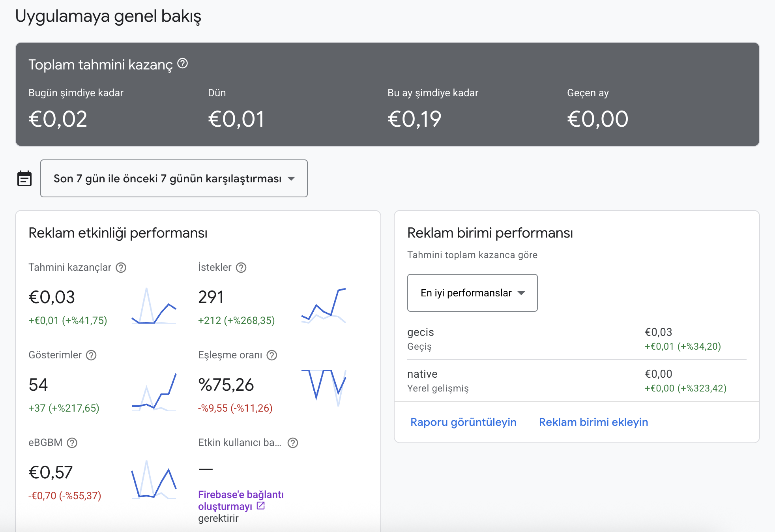Screen dimensions: 775x532
Task: Click external link icon after oluşturmayı
Action: click(x=260, y=506)
